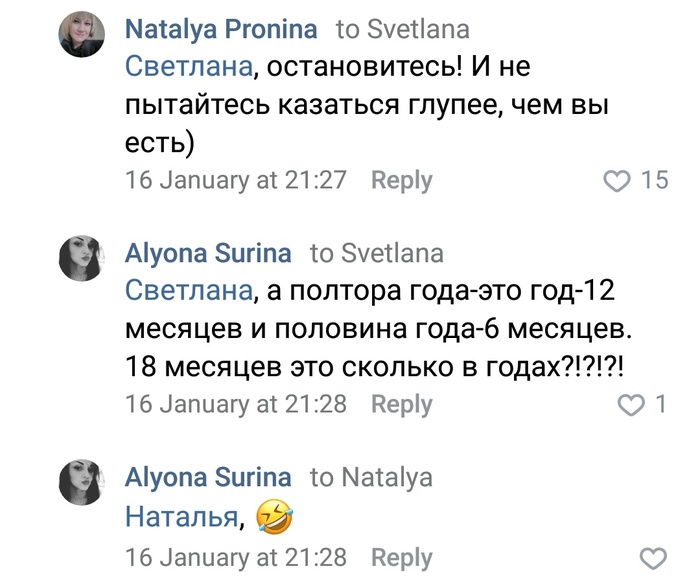The image size is (700, 586).
Task: Open Natalya Pronina's profile name link
Action: 221,30
